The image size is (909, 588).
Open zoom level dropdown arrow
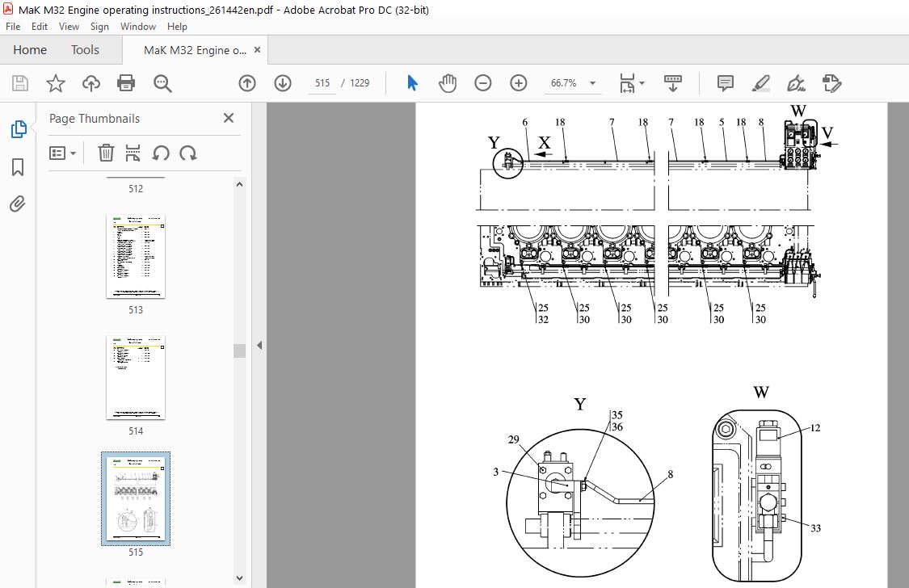point(592,83)
